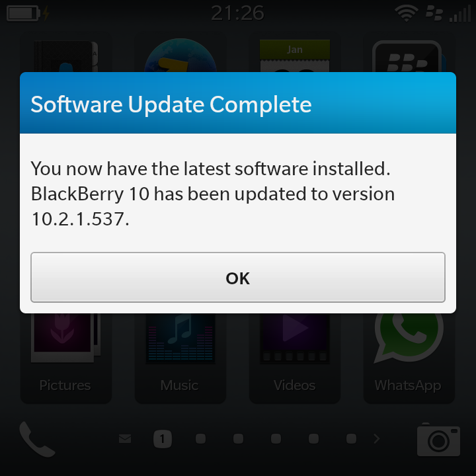
Task: Open the Calendar app showing Jan
Action: click(x=294, y=56)
